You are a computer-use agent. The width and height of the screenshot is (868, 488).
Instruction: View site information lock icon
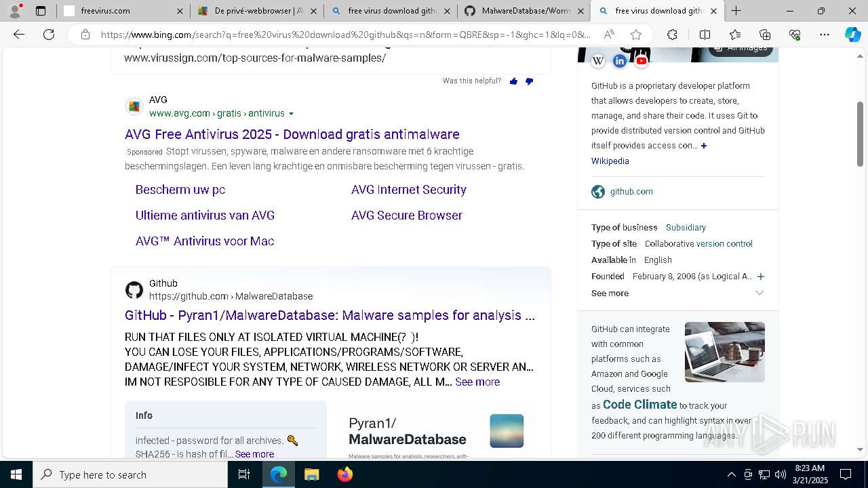pyautogui.click(x=85, y=35)
